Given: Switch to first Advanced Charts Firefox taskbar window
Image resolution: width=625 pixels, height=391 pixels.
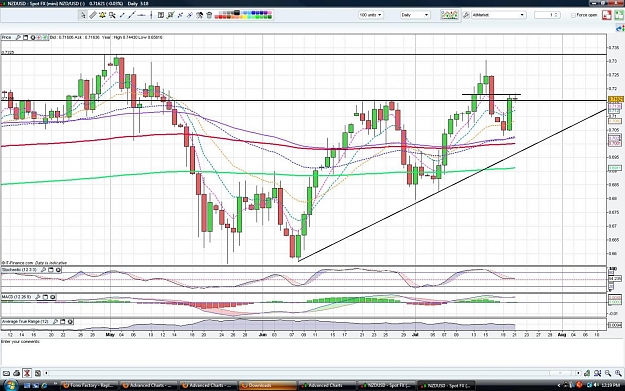Looking at the screenshot, I should (x=149, y=385).
